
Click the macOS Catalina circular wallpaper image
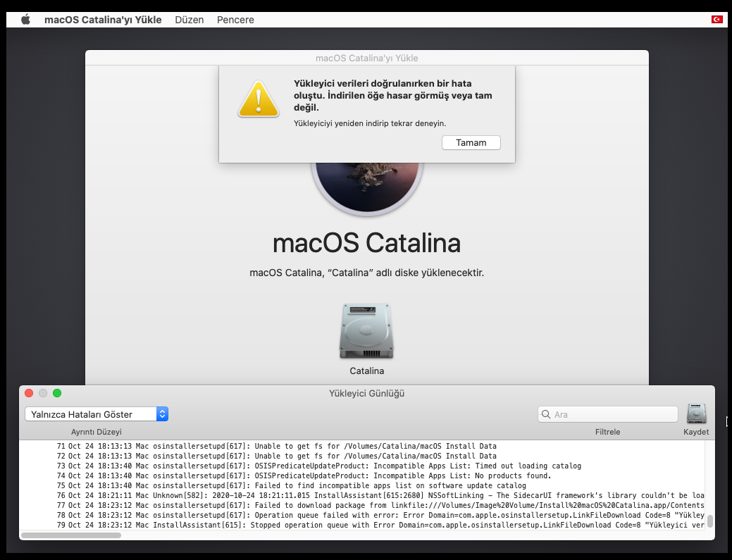tap(366, 187)
